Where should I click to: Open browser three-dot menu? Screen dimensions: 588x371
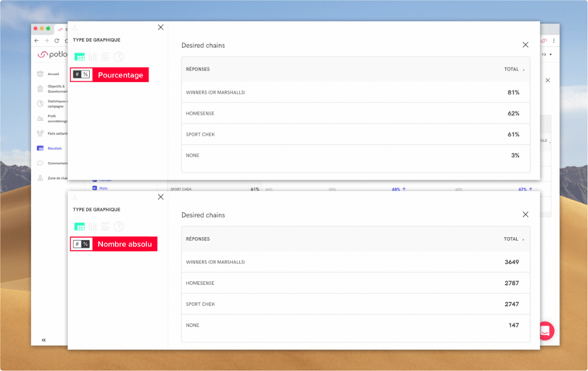click(553, 40)
